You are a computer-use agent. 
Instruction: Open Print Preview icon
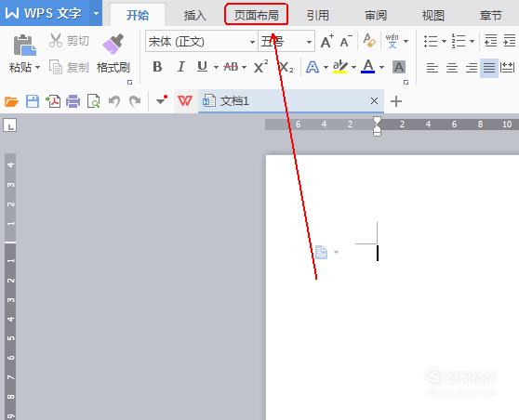click(93, 101)
